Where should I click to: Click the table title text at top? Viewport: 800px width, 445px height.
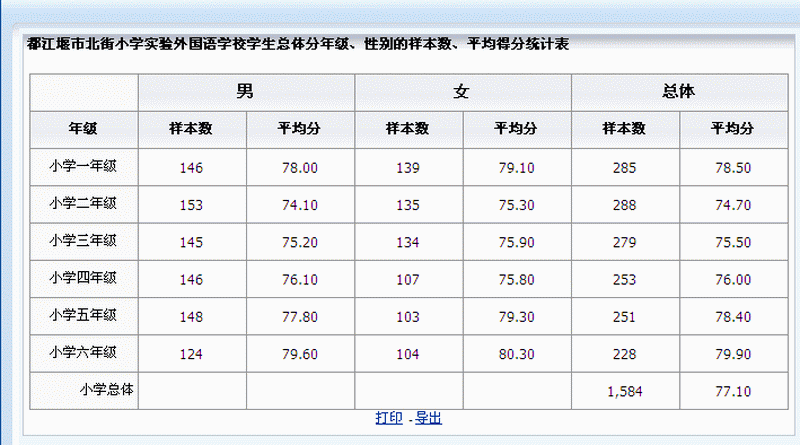pyautogui.click(x=298, y=45)
